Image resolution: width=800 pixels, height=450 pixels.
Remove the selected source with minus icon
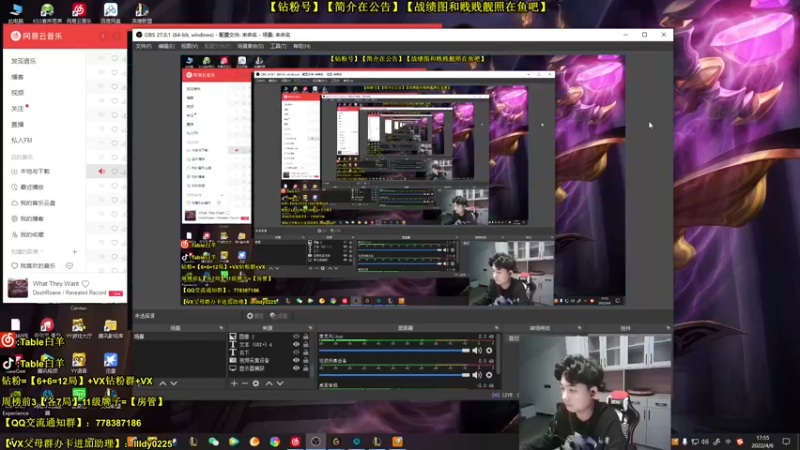(x=245, y=383)
